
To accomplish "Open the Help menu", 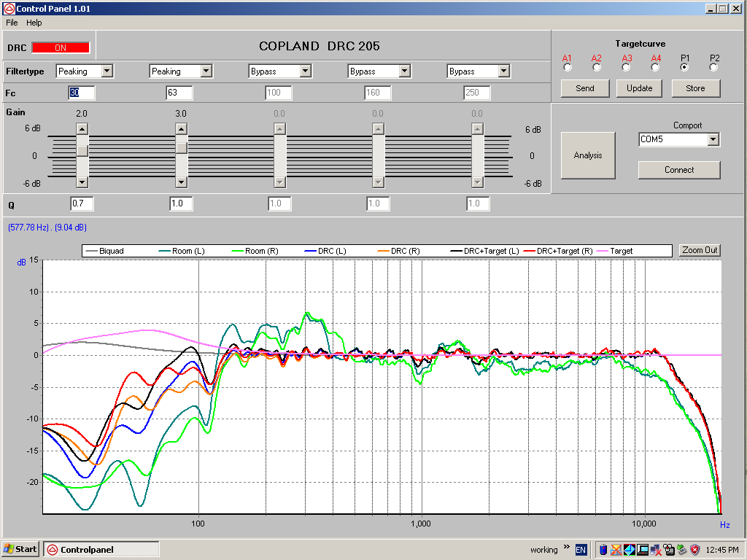I will pyautogui.click(x=34, y=23).
